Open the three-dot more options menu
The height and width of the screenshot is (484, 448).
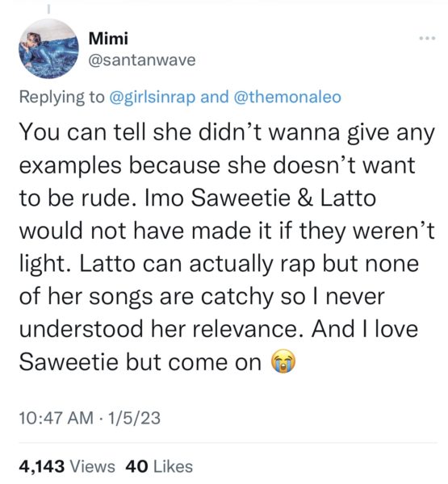[427, 39]
